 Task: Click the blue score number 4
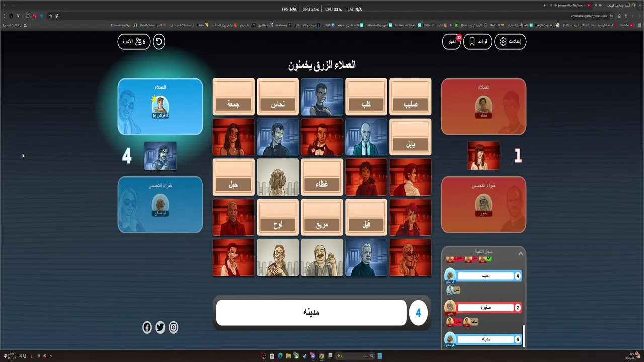point(127,156)
